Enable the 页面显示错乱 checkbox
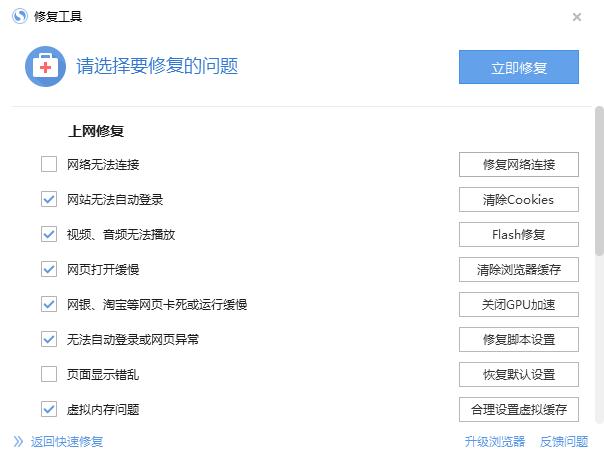 point(49,374)
